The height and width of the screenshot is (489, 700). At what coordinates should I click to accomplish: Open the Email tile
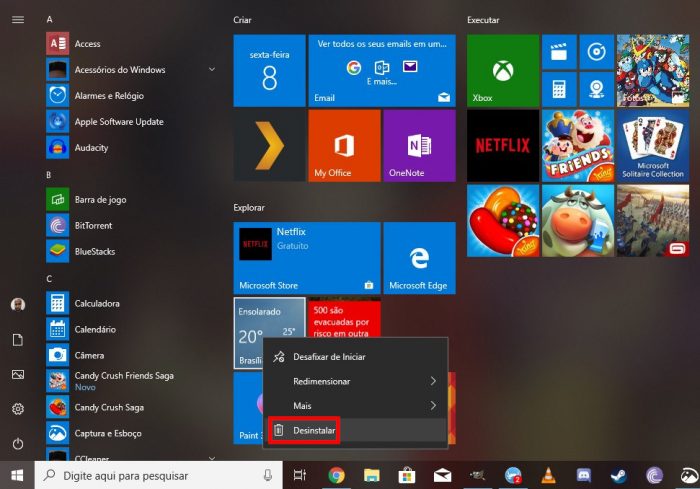point(382,71)
